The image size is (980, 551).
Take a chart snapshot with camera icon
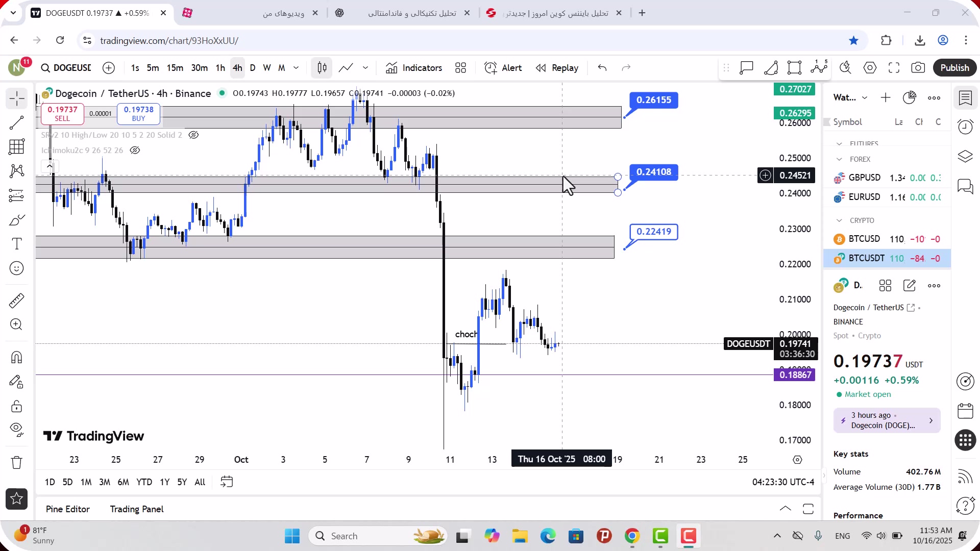point(918,68)
